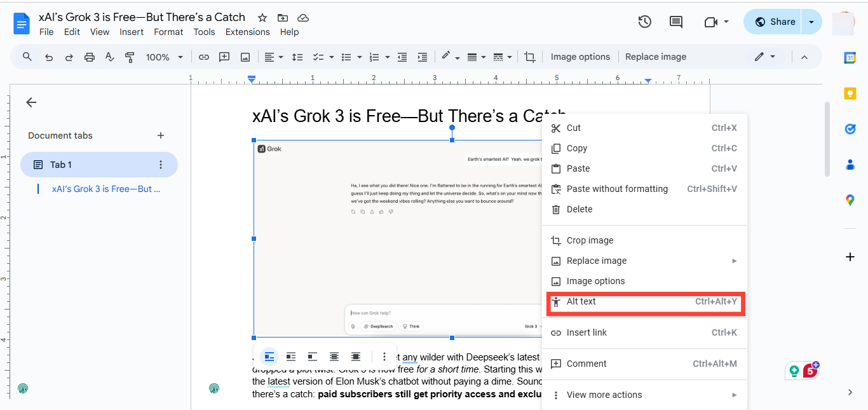This screenshot has height=410, width=868.
Task: Choose Alt text in context menu
Action: [644, 301]
